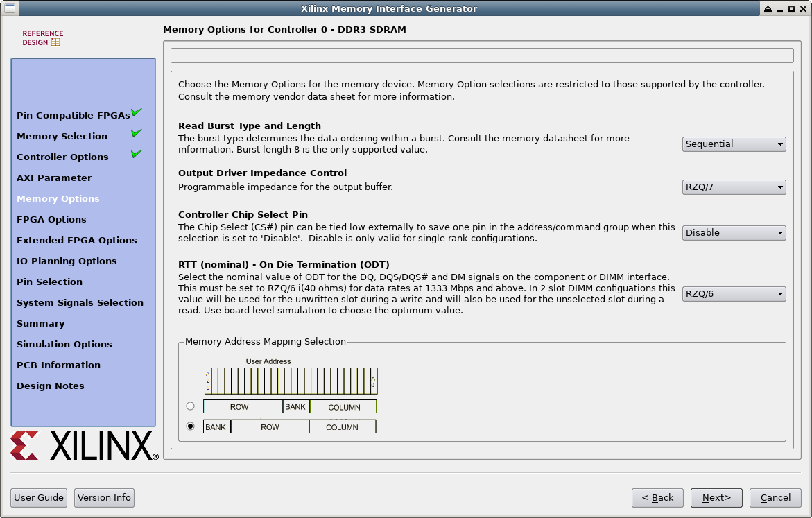This screenshot has width=812, height=518.
Task: Click the Controller Options green checkmark
Action: pyautogui.click(x=137, y=154)
